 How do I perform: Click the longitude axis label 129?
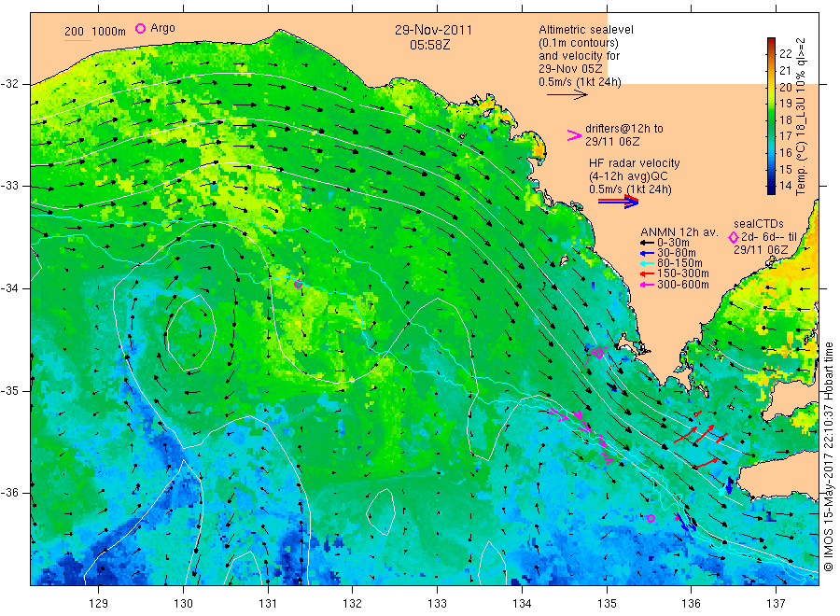click(x=99, y=603)
